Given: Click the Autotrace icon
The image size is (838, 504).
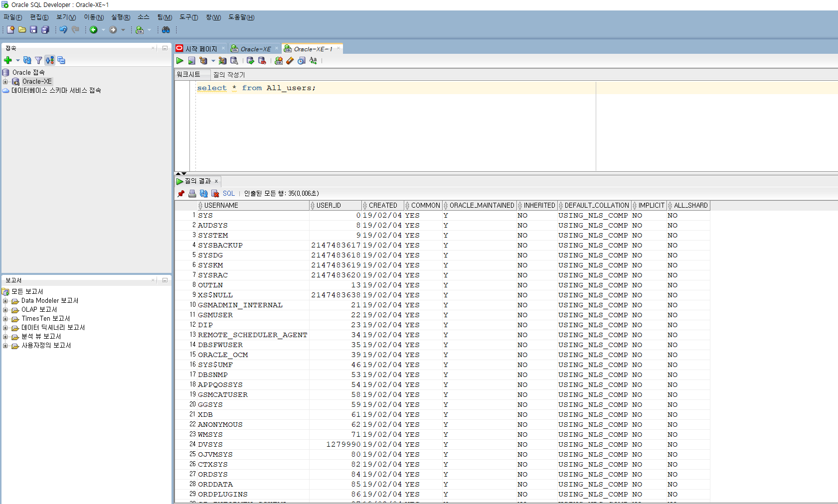Looking at the screenshot, I should (x=222, y=61).
